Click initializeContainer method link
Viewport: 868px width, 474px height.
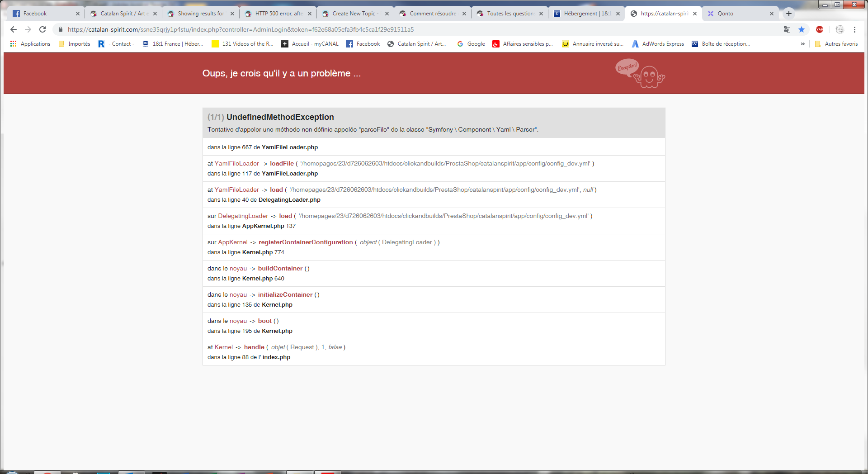(x=285, y=295)
